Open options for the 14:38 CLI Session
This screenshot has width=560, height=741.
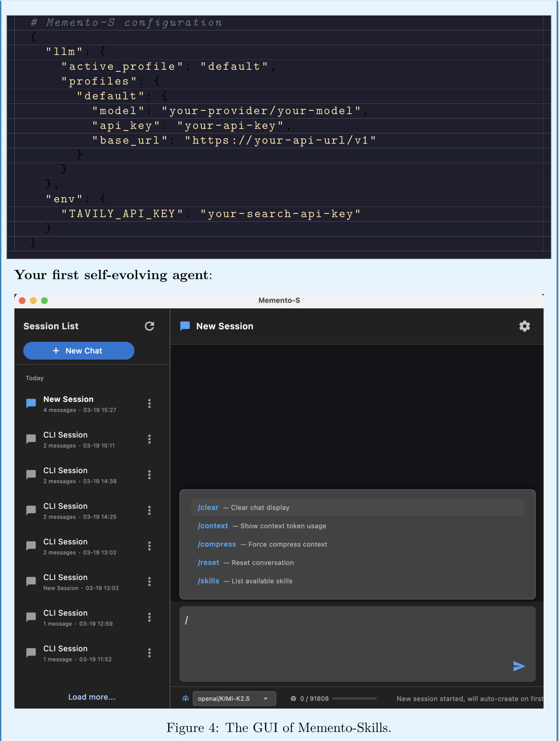pos(149,475)
